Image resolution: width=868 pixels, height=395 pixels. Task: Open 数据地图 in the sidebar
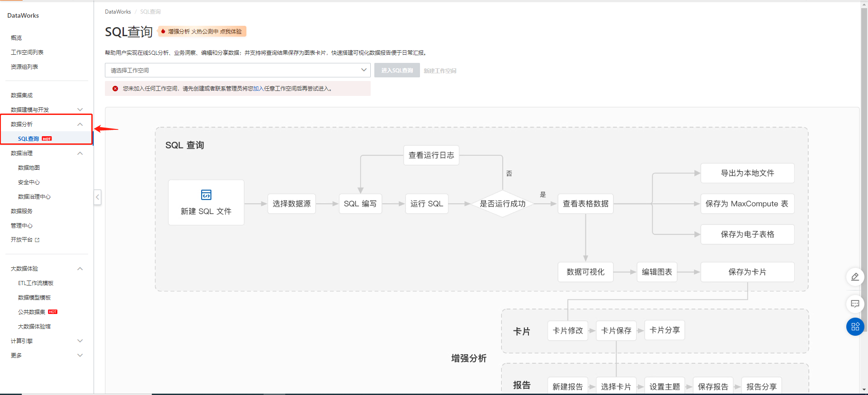coord(29,168)
